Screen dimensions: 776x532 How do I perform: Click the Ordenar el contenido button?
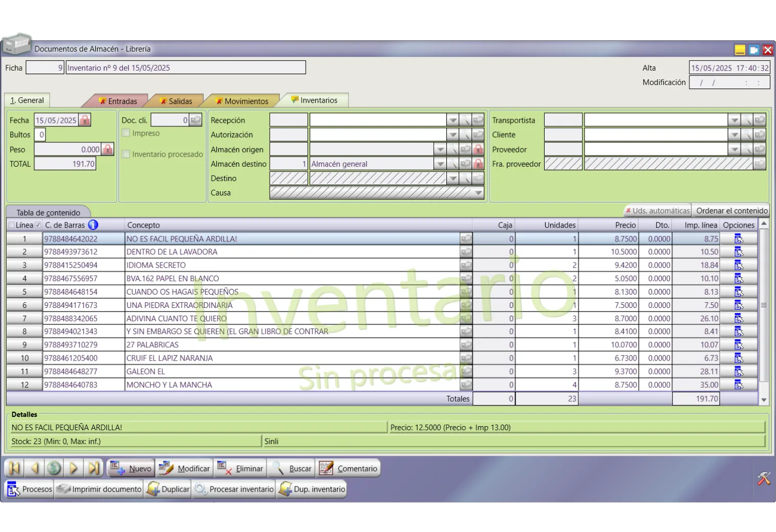click(731, 211)
